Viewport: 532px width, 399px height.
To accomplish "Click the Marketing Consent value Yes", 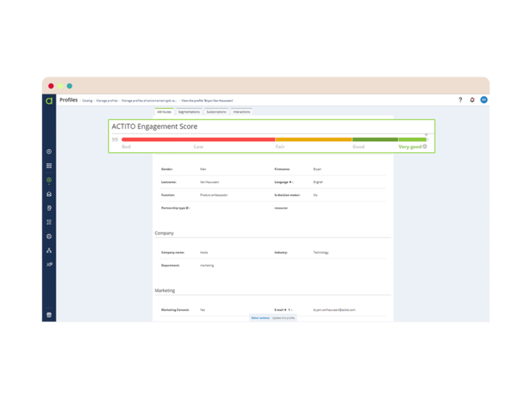I will click(202, 310).
